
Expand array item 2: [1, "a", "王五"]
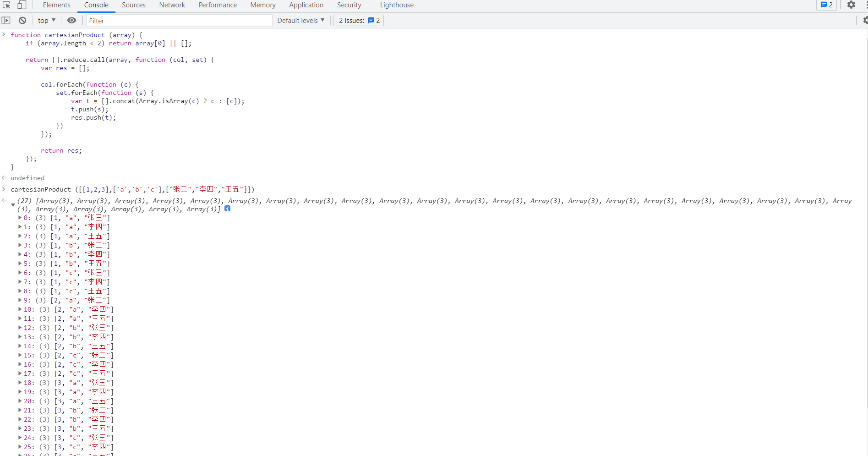point(20,236)
